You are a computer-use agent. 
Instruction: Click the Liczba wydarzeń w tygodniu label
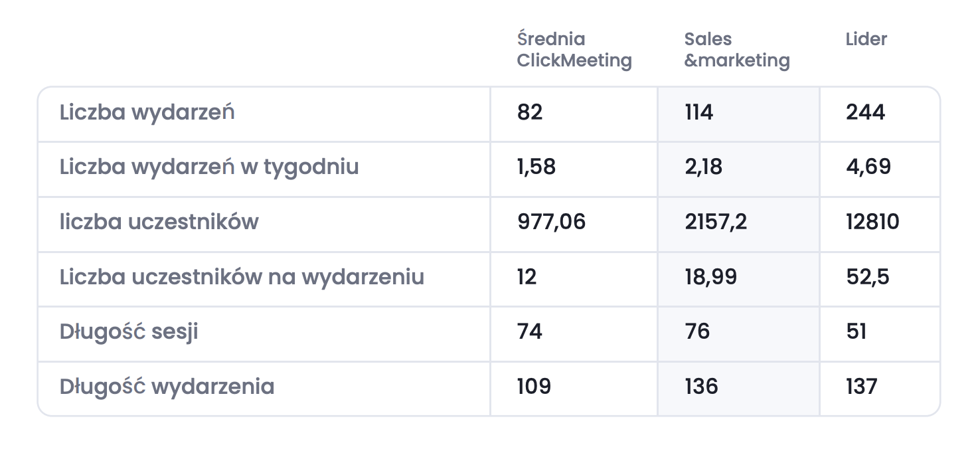(209, 167)
